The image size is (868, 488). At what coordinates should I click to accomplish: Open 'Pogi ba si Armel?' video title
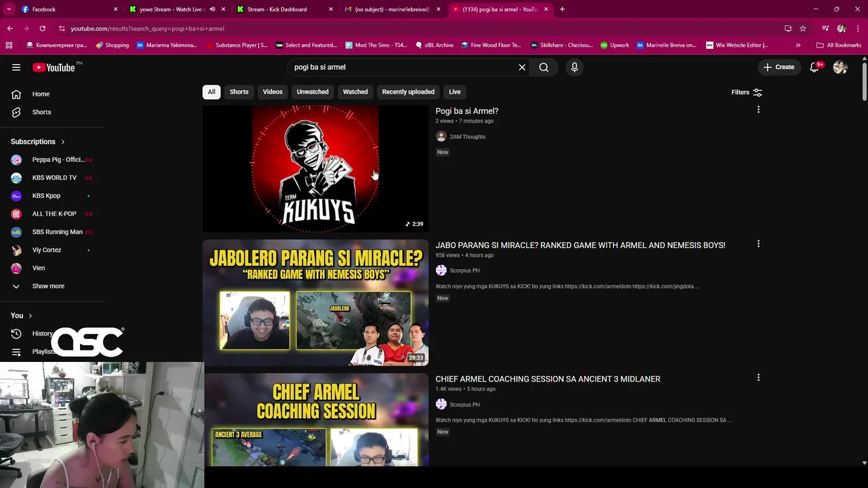pos(467,111)
